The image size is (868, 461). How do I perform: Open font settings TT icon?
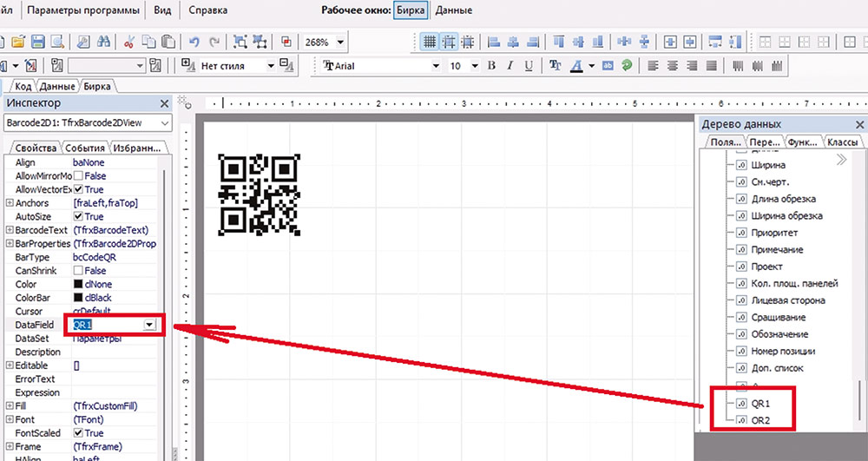556,66
